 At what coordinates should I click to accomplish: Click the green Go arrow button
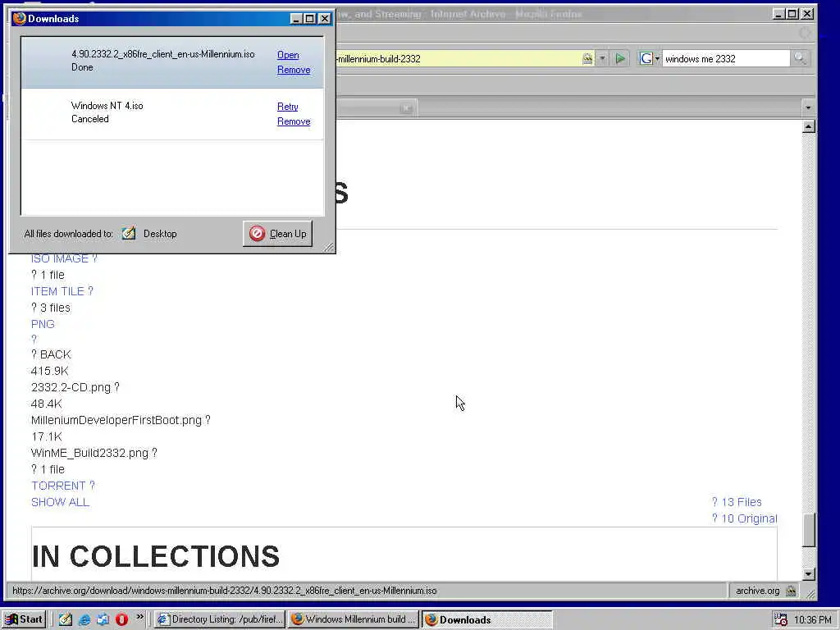[620, 58]
